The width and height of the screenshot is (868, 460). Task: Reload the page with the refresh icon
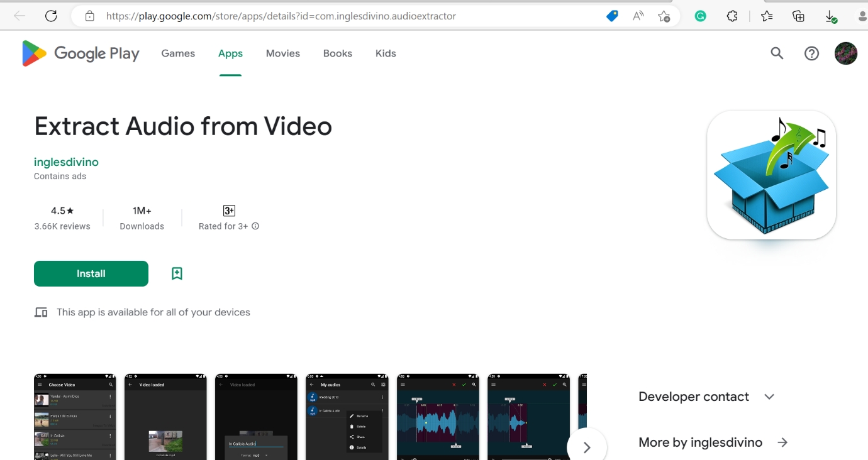(x=52, y=16)
